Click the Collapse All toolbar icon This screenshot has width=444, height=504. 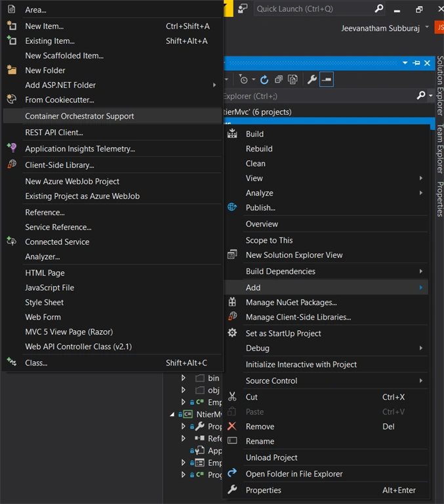tap(279, 79)
